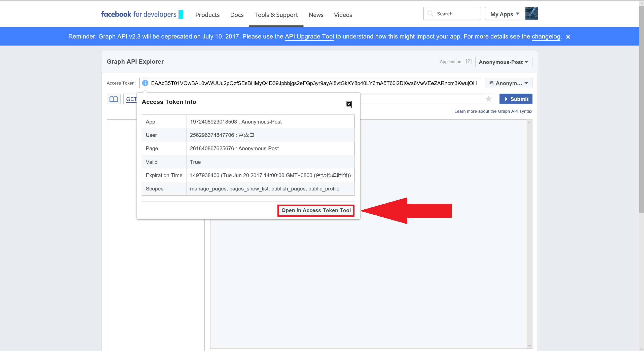644x351 pixels.
Task: Expand the Anonymous-Post application dropdown
Action: (x=503, y=62)
